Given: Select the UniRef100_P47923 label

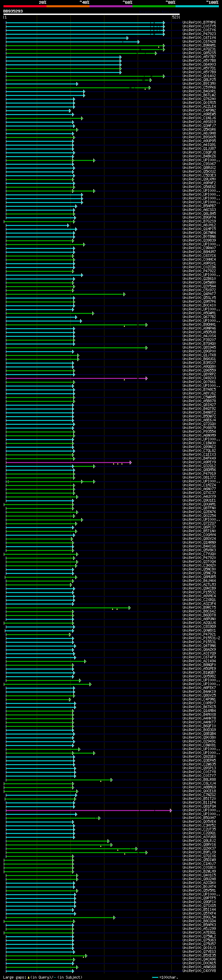Looking at the screenshot, I should [199, 34].
